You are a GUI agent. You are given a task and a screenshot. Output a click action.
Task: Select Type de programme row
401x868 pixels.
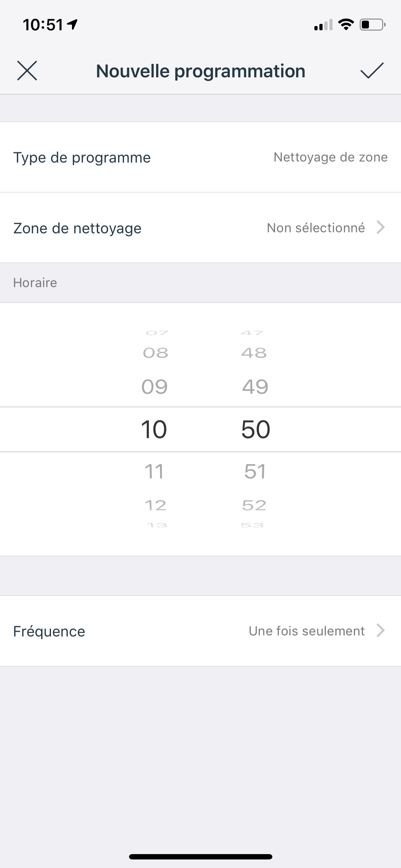200,157
